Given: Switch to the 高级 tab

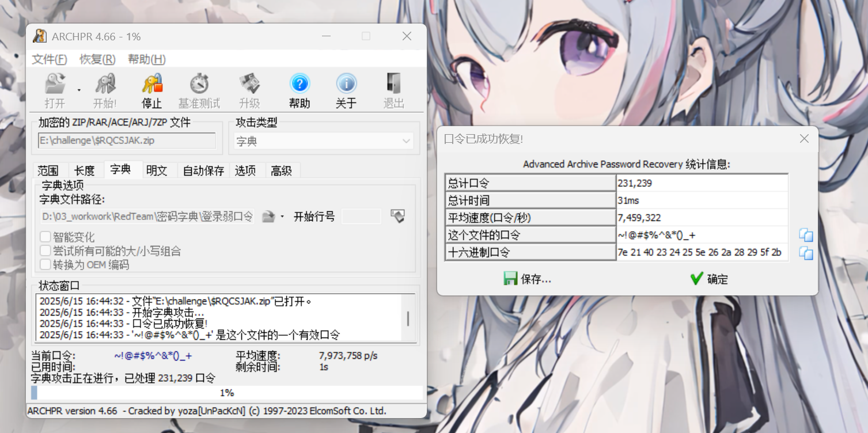Looking at the screenshot, I should point(282,170).
